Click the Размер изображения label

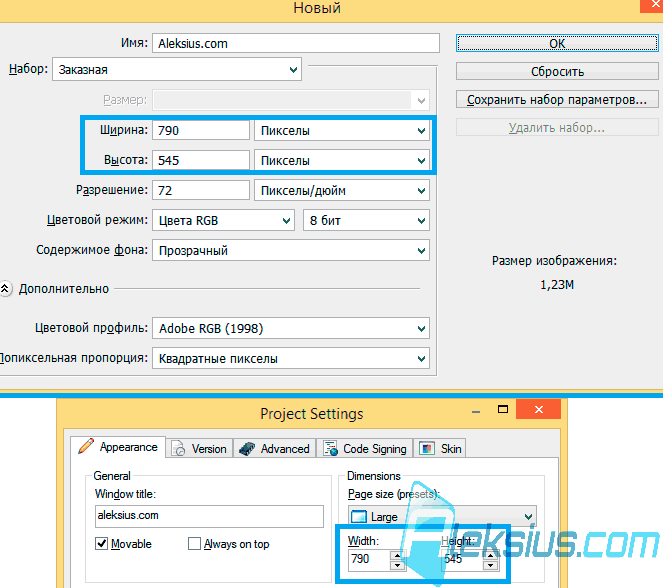[x=554, y=261]
